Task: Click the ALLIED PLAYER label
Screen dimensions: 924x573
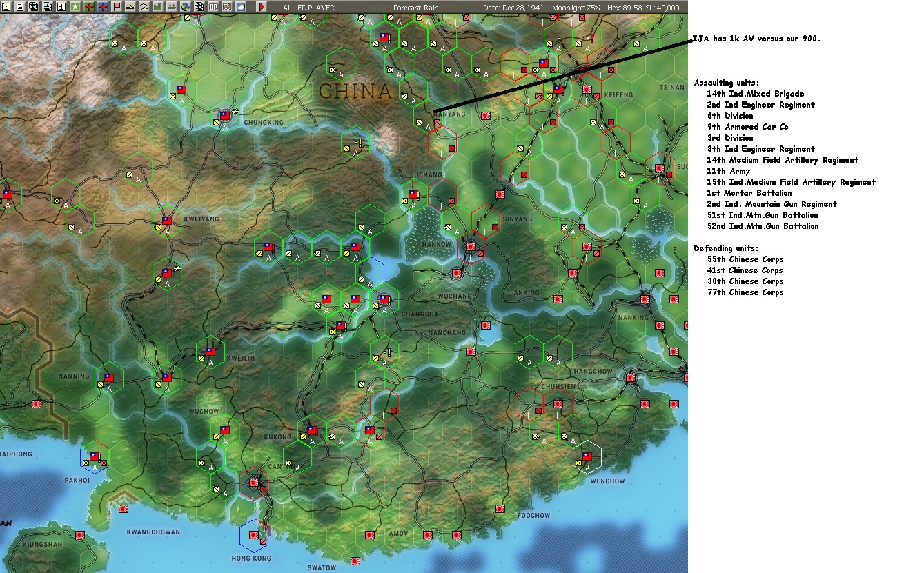Action: [x=309, y=7]
